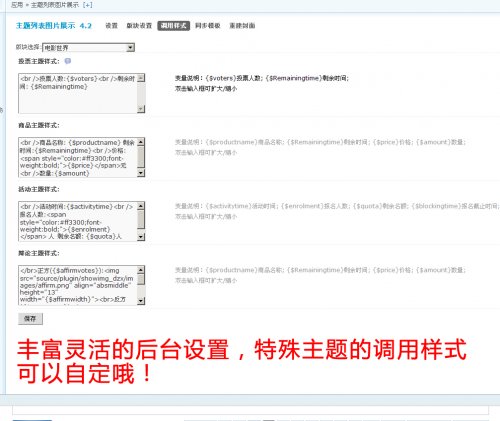Click the 商品主题样式 label
Screen dimensions: 500x421
point(39,125)
